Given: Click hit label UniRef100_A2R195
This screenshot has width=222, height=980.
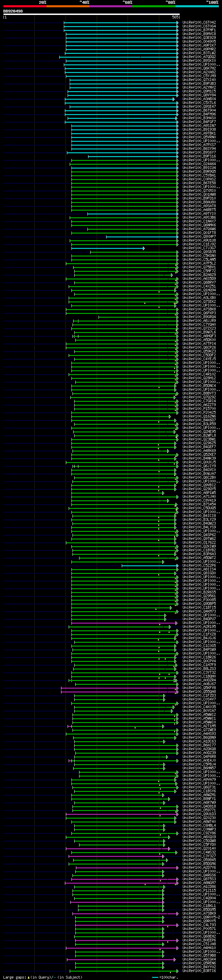Looking at the screenshot, I should pos(199,626).
